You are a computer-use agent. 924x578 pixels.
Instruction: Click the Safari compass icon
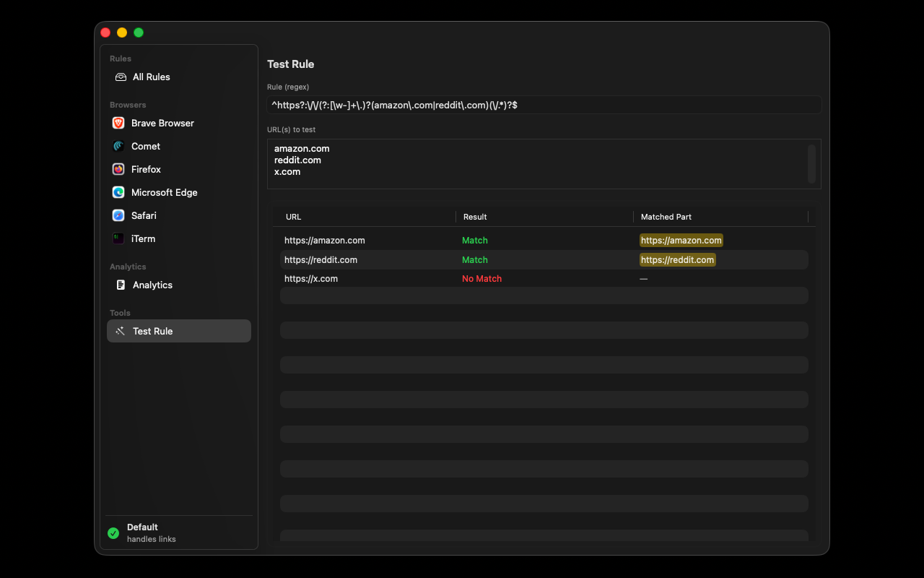pyautogui.click(x=118, y=216)
